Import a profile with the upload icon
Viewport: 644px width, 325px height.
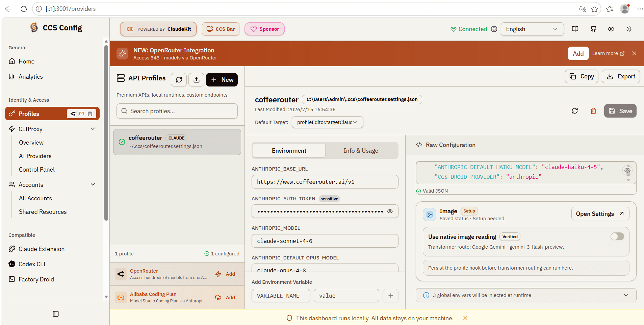tap(197, 80)
